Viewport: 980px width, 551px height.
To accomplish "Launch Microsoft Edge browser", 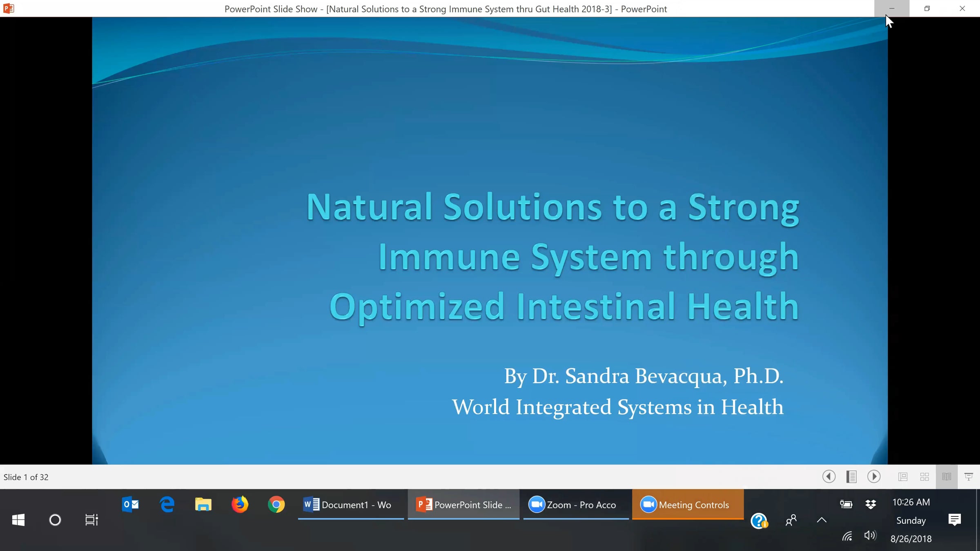I will (x=167, y=504).
